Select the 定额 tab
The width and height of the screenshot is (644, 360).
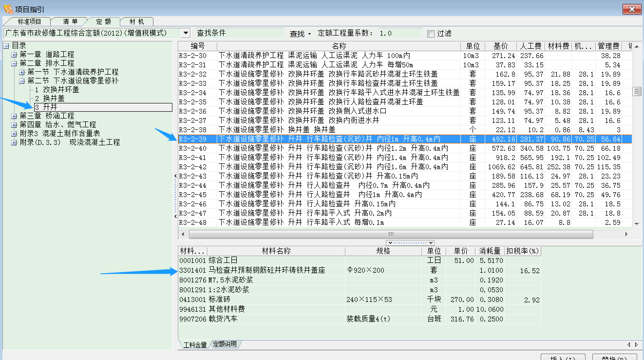tap(103, 21)
